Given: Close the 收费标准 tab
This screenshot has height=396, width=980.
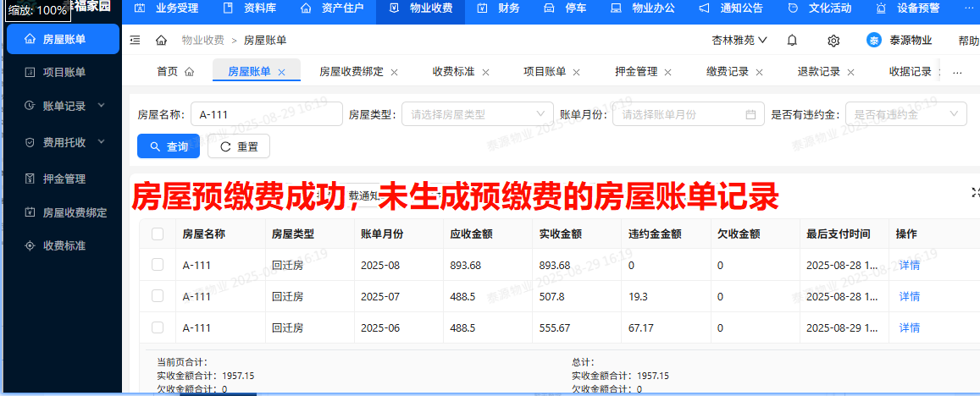Looking at the screenshot, I should (485, 73).
